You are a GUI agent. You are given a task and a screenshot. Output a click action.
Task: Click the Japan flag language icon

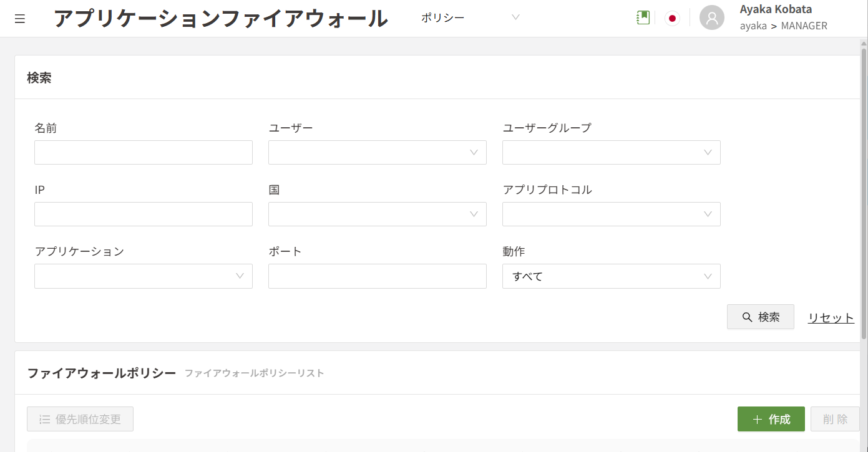pyautogui.click(x=672, y=18)
